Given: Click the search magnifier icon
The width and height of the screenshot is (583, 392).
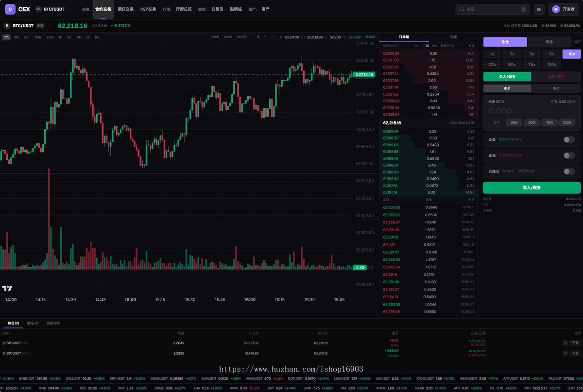Looking at the screenshot, I should (462, 9).
